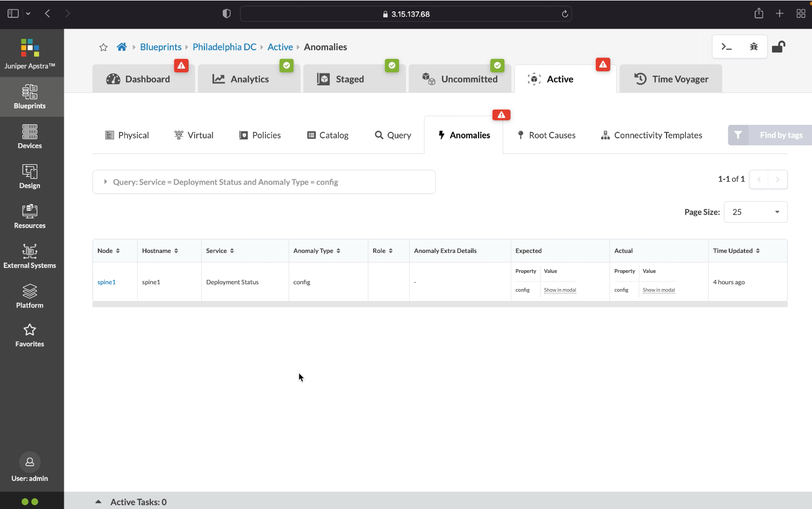Click the Uncommitted green check badge
This screenshot has height=509, width=812.
click(x=497, y=65)
